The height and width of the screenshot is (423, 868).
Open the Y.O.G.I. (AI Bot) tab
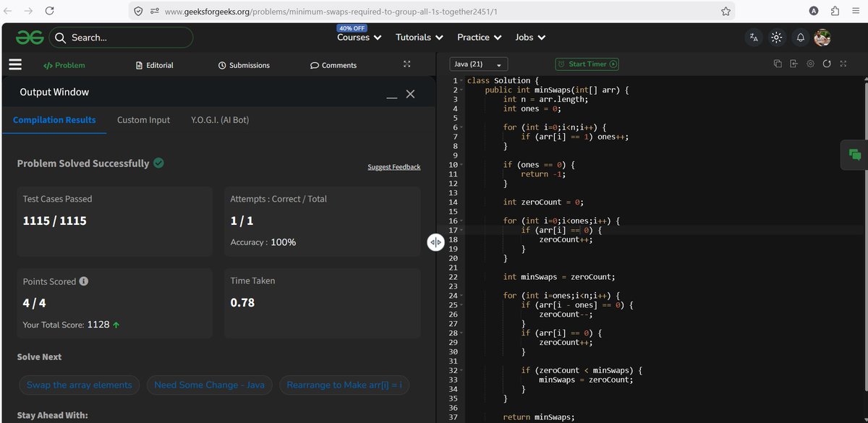[219, 119]
